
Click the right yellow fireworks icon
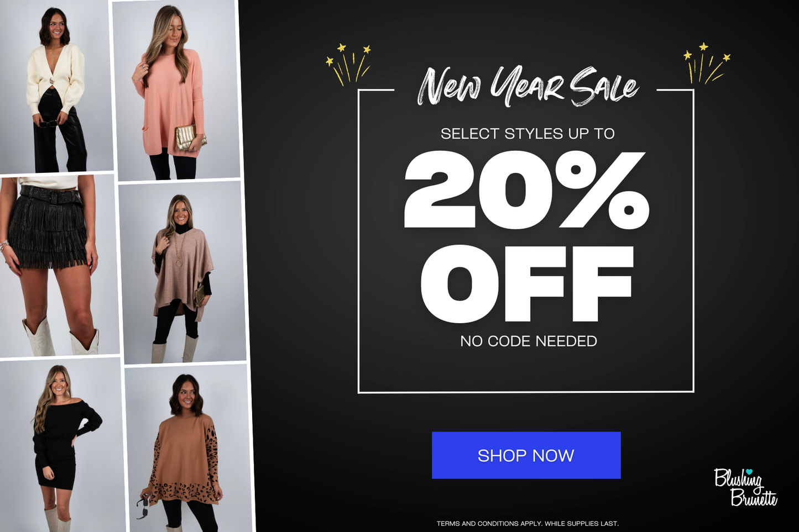click(707, 63)
